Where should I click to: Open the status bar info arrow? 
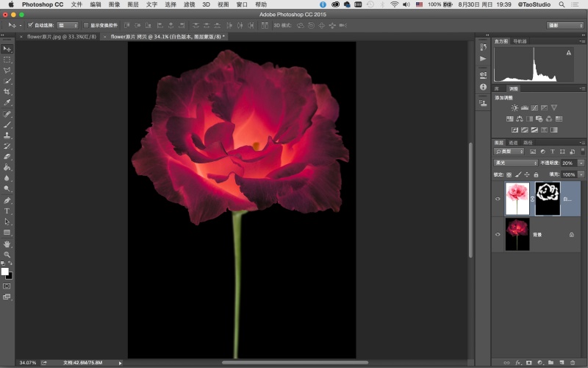(120, 363)
